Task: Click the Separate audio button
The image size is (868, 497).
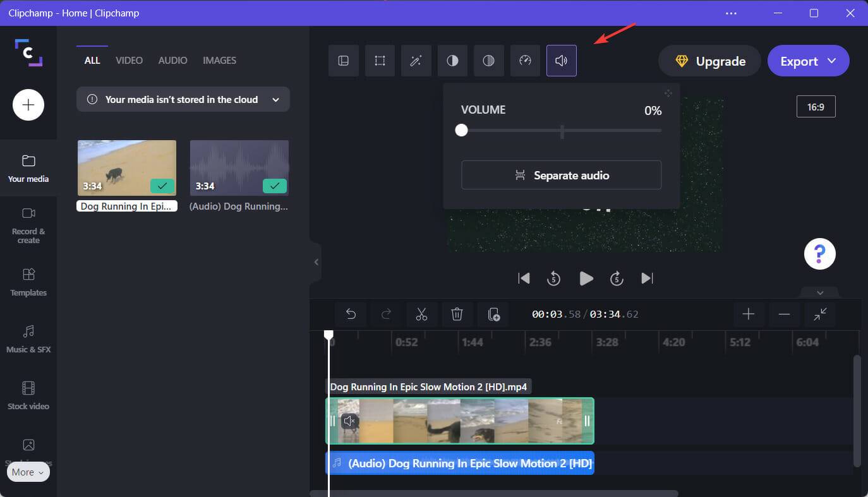Action: click(560, 175)
